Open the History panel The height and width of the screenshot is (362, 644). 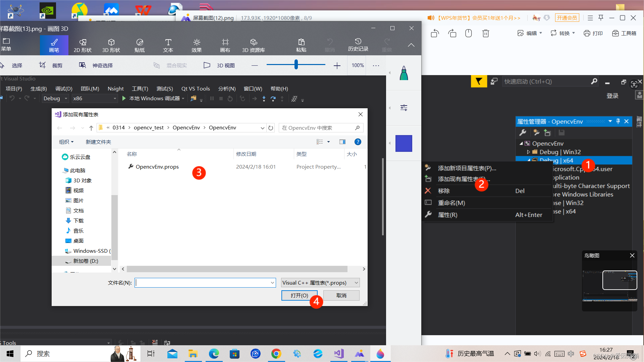(x=358, y=45)
